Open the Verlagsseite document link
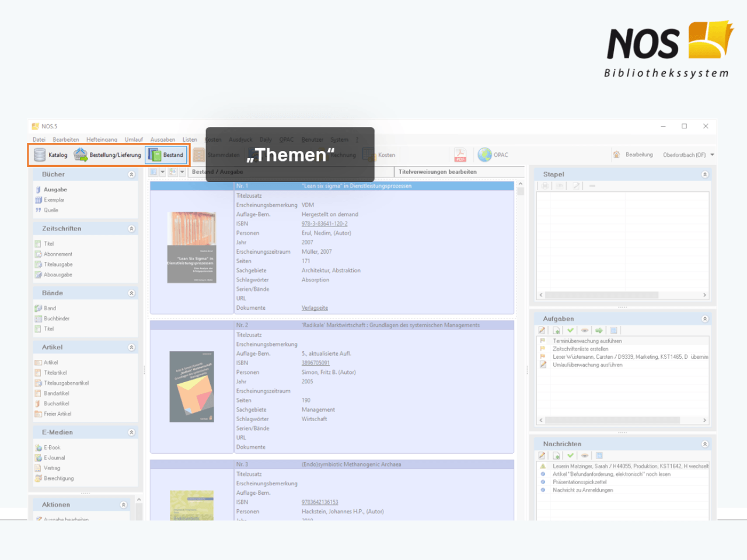This screenshot has width=747, height=560. point(315,308)
